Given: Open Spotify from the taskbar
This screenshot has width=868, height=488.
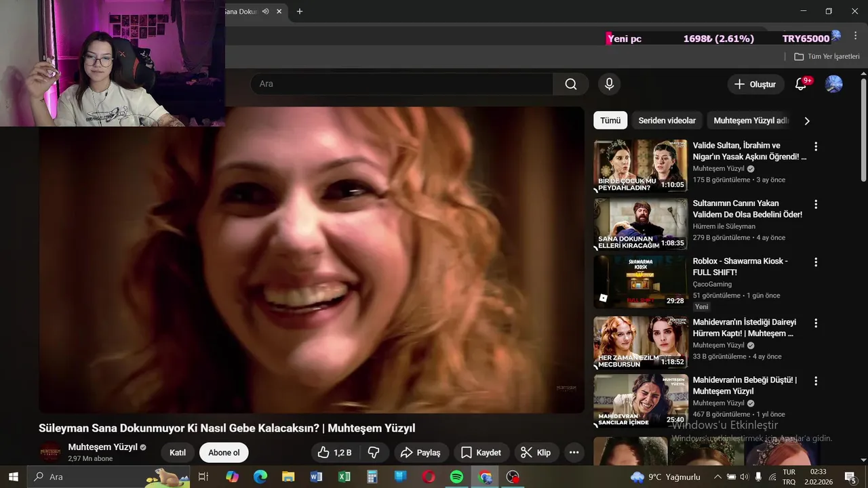Looking at the screenshot, I should click(x=457, y=477).
